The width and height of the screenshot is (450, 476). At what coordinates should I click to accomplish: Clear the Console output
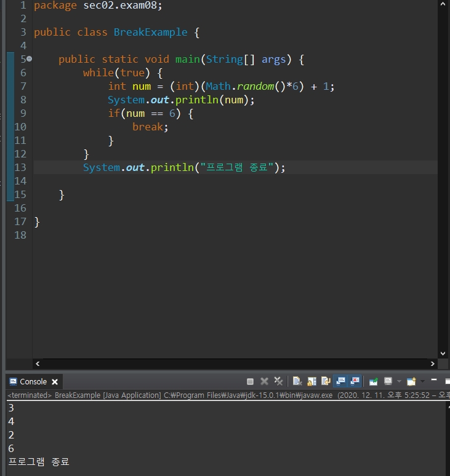(x=297, y=381)
